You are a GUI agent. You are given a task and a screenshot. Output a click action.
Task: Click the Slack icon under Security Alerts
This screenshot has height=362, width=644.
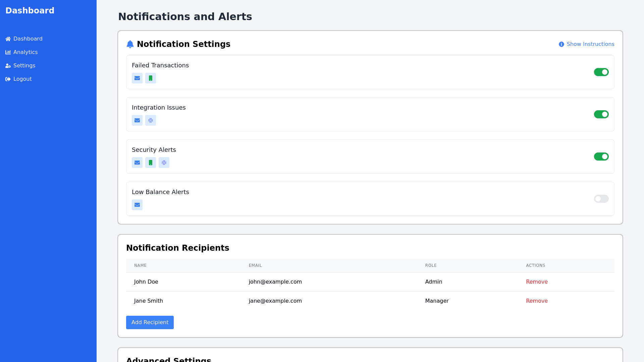coord(164,163)
